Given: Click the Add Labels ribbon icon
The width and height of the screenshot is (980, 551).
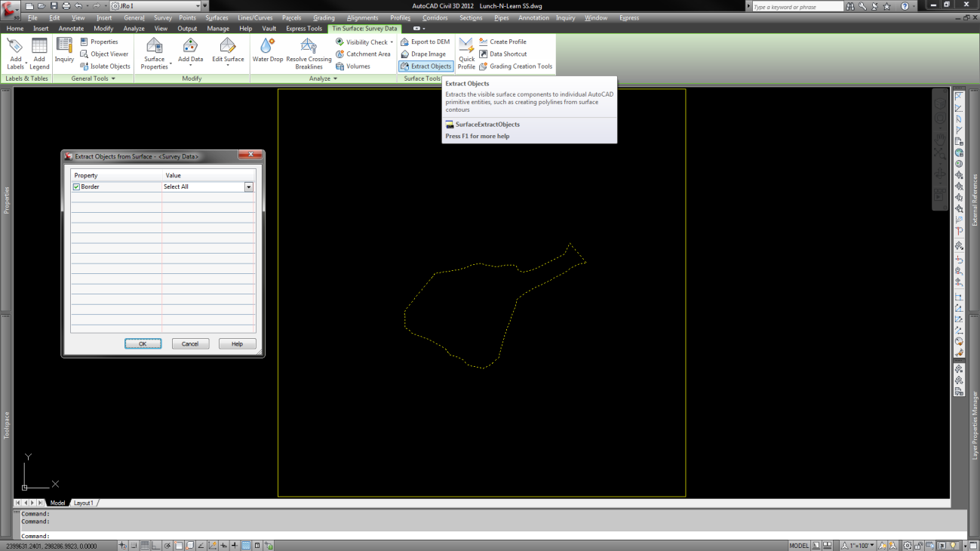Looking at the screenshot, I should 15,46.
